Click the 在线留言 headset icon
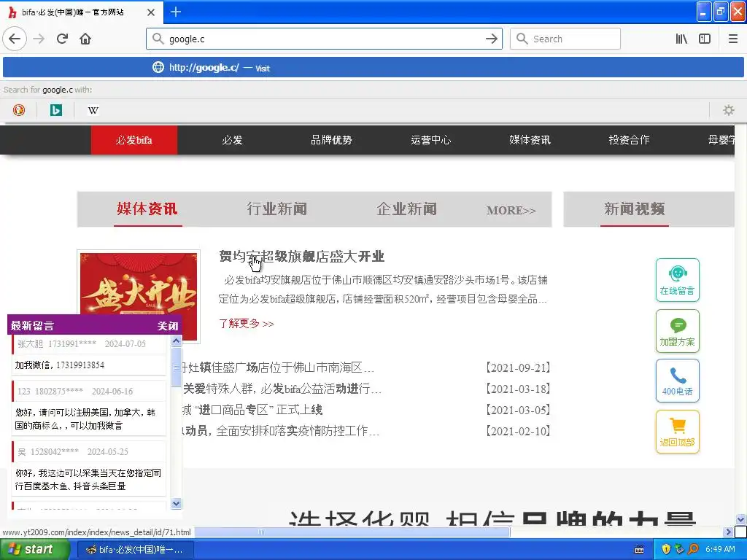747x560 pixels. click(x=678, y=280)
